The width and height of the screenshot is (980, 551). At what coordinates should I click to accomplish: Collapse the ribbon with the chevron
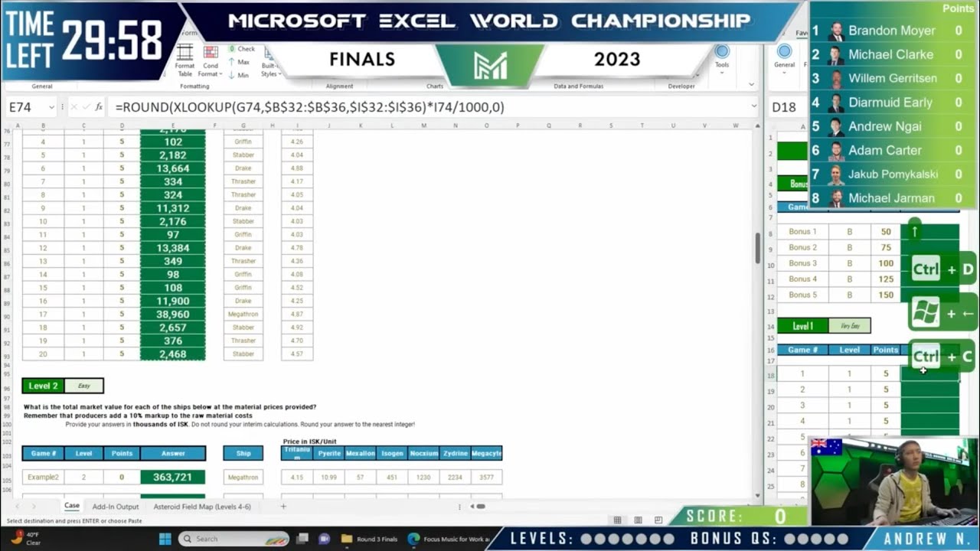751,85
